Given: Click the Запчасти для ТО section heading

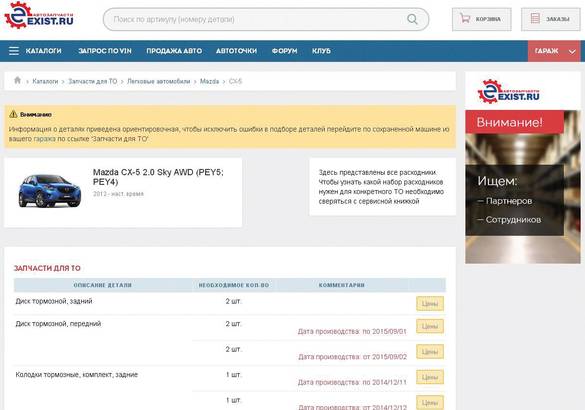Looking at the screenshot, I should coord(47,268).
